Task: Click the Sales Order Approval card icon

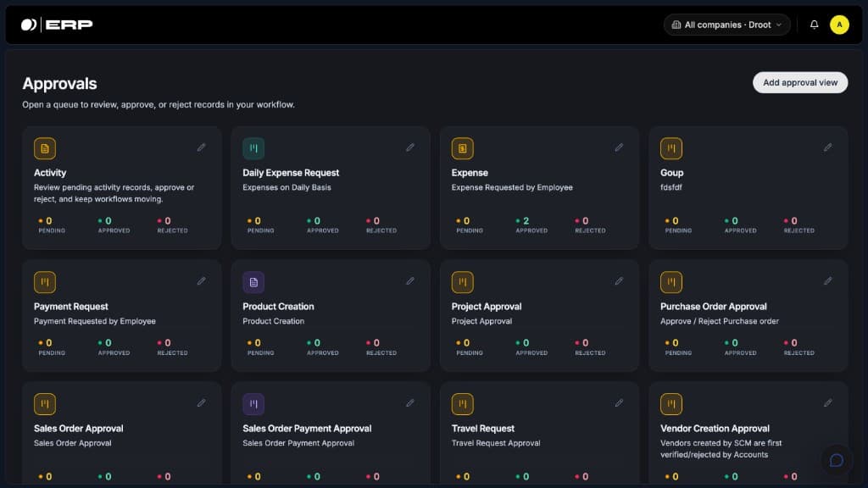Action: (x=45, y=404)
